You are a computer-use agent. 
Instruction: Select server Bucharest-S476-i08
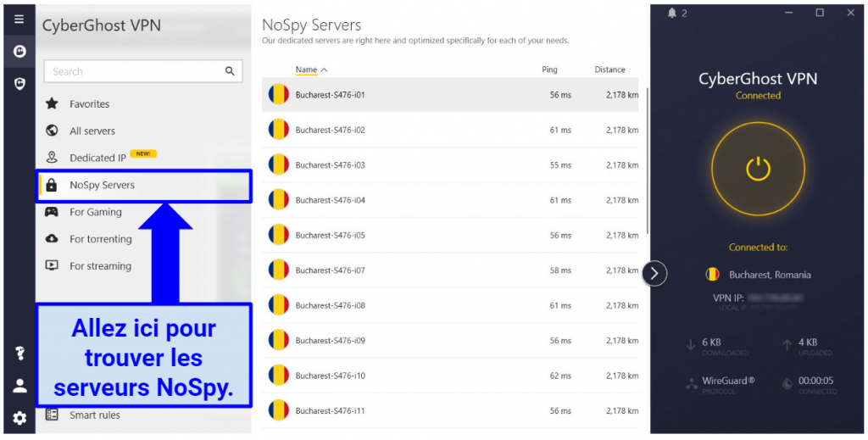point(450,305)
